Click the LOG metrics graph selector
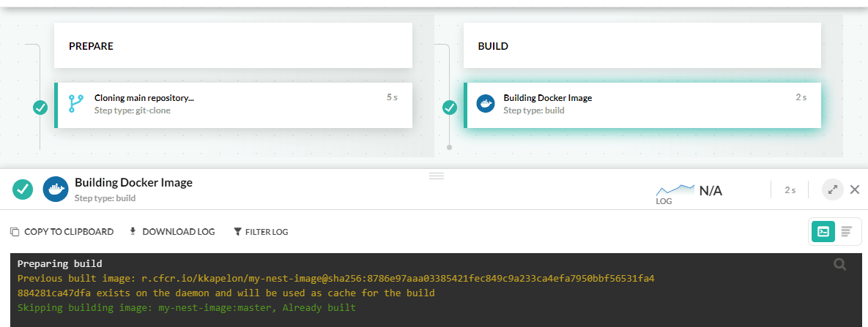Screen dimensions: 868x327 click(x=675, y=193)
